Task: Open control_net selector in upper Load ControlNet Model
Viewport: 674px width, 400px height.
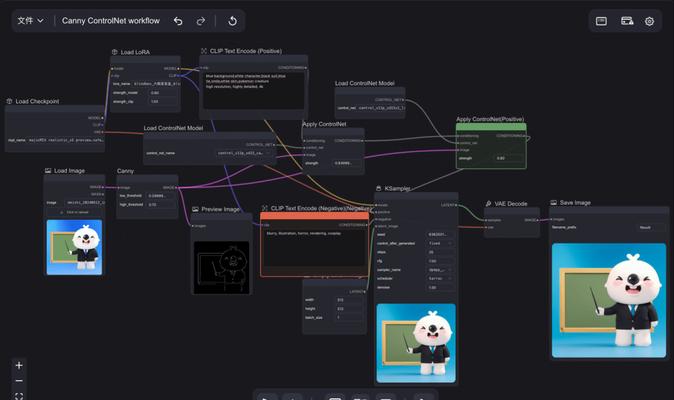Action: (370, 108)
